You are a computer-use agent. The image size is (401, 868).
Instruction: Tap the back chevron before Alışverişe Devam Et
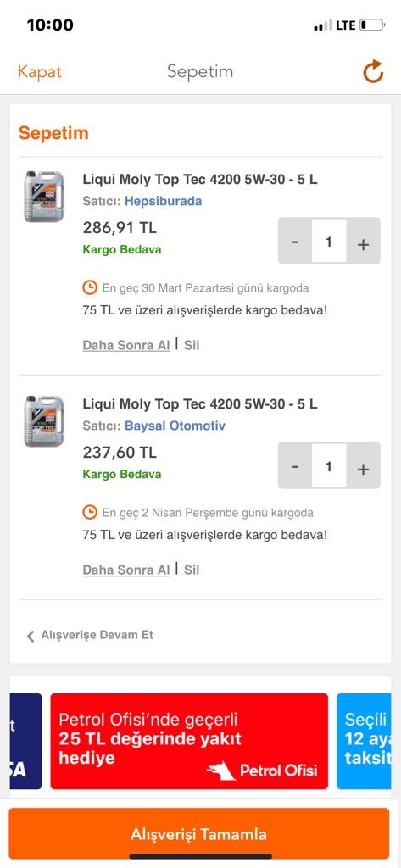pyautogui.click(x=31, y=636)
